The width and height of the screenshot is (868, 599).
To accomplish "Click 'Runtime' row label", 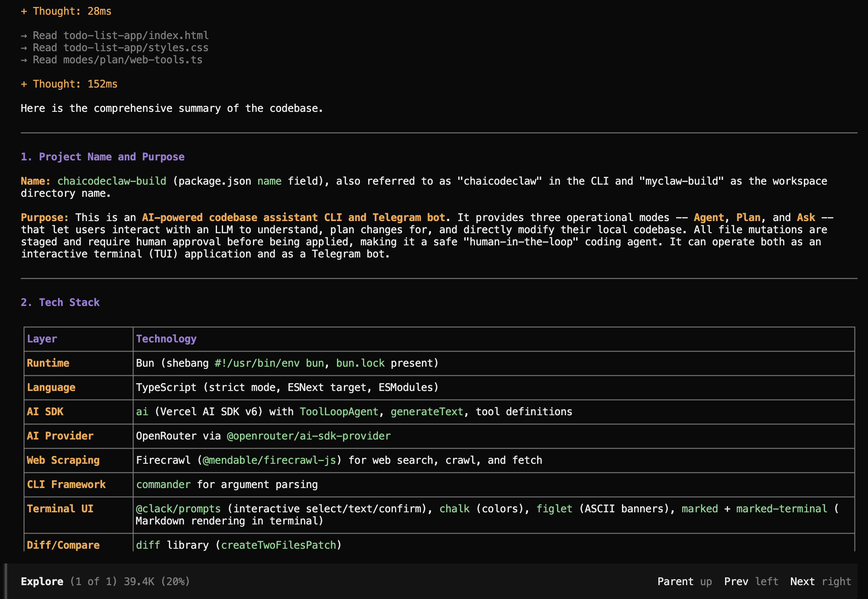I will (x=48, y=363).
